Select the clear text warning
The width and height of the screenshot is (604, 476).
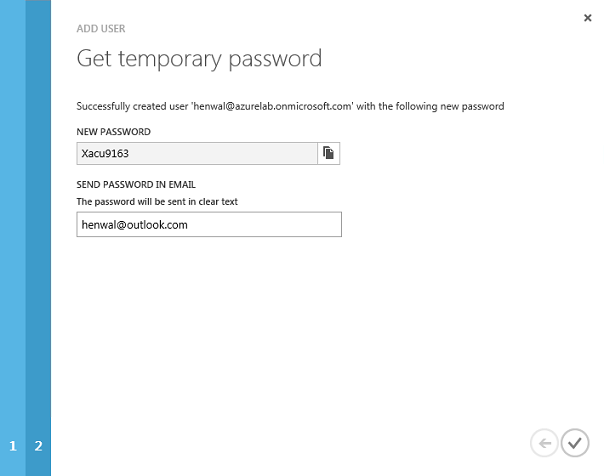click(157, 201)
